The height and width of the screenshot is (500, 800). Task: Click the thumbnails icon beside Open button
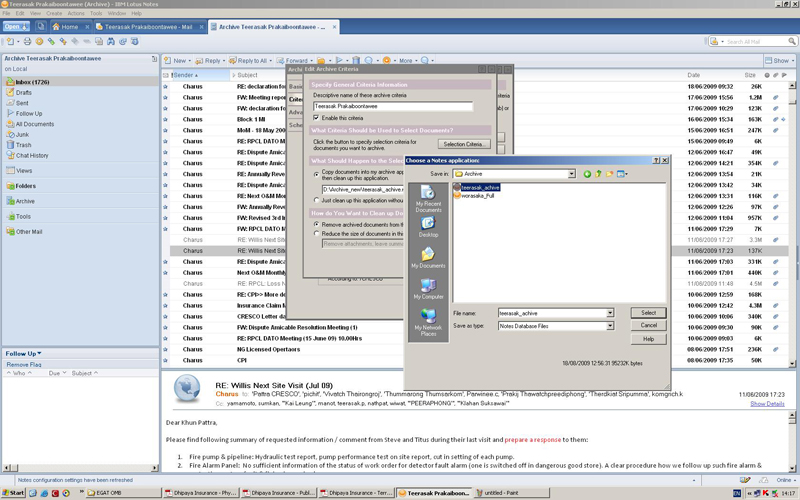(41, 27)
